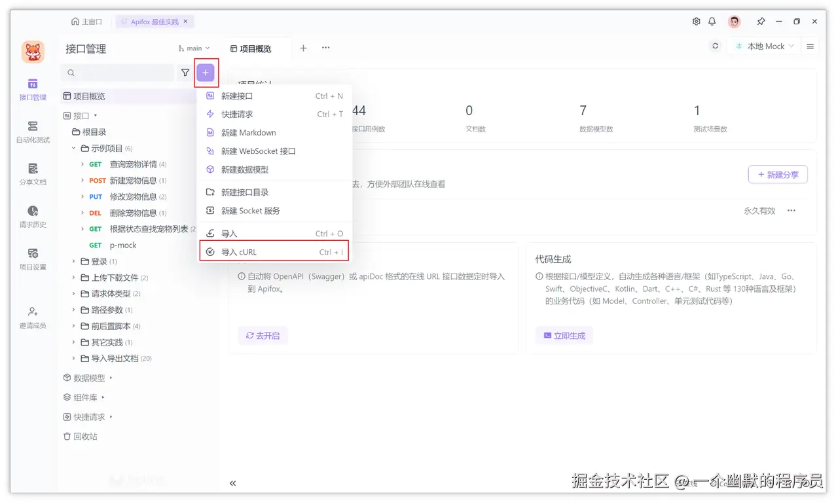Choose 新建数据模型 menu item
Image resolution: width=838 pixels, height=504 pixels.
tap(274, 169)
